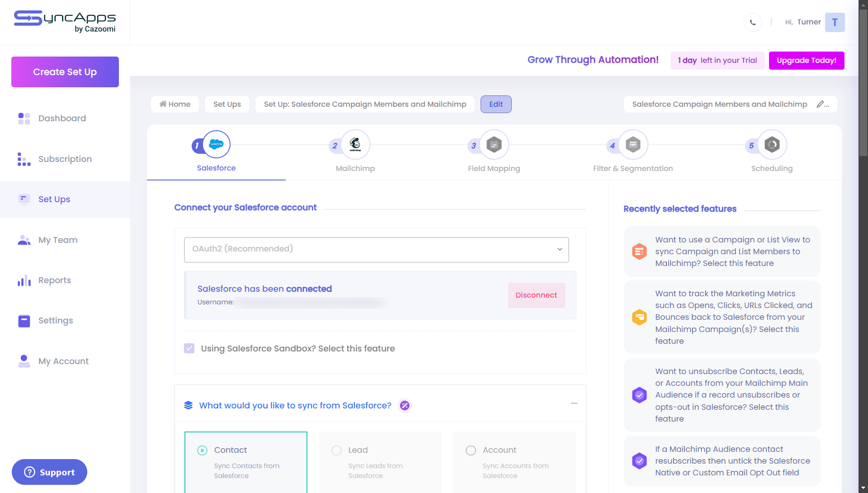Click the purple magic wand help icon
The width and height of the screenshot is (868, 493).
coord(405,406)
